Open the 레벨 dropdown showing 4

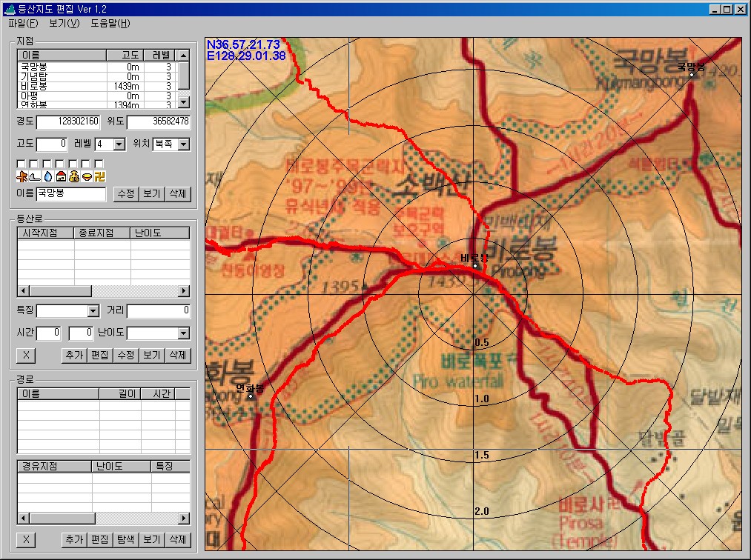pos(119,144)
